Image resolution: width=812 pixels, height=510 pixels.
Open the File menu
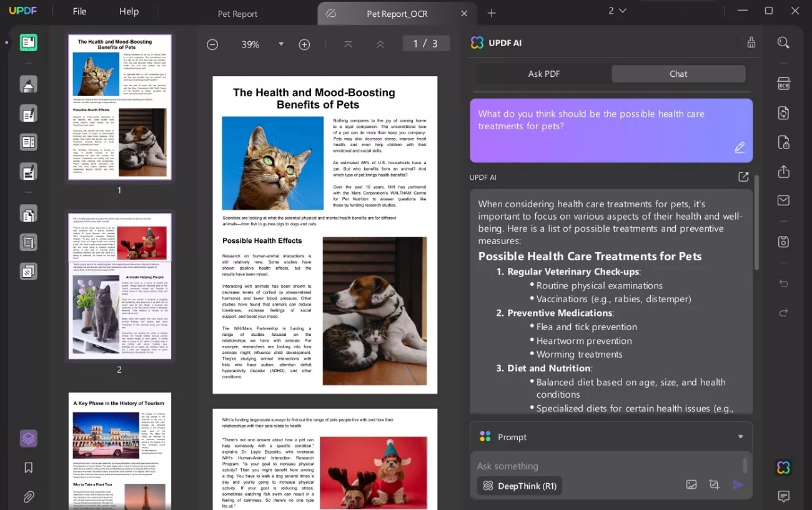coord(79,11)
